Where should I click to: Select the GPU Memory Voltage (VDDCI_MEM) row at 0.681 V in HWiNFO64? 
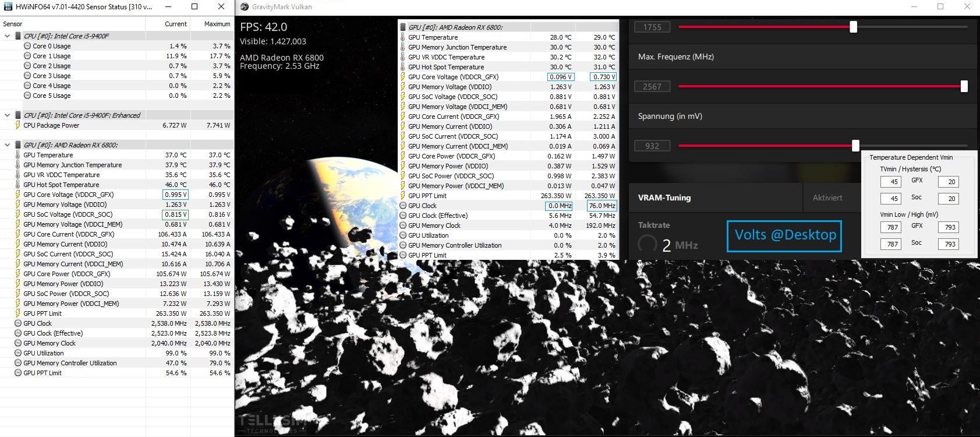point(116,224)
